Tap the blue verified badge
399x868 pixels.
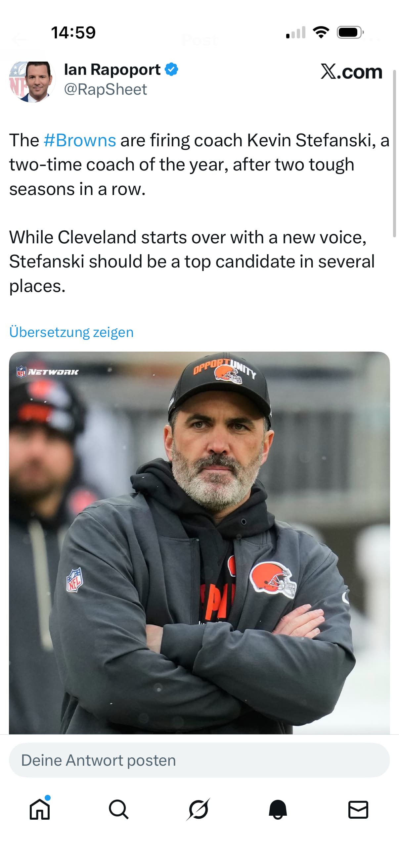pyautogui.click(x=171, y=70)
